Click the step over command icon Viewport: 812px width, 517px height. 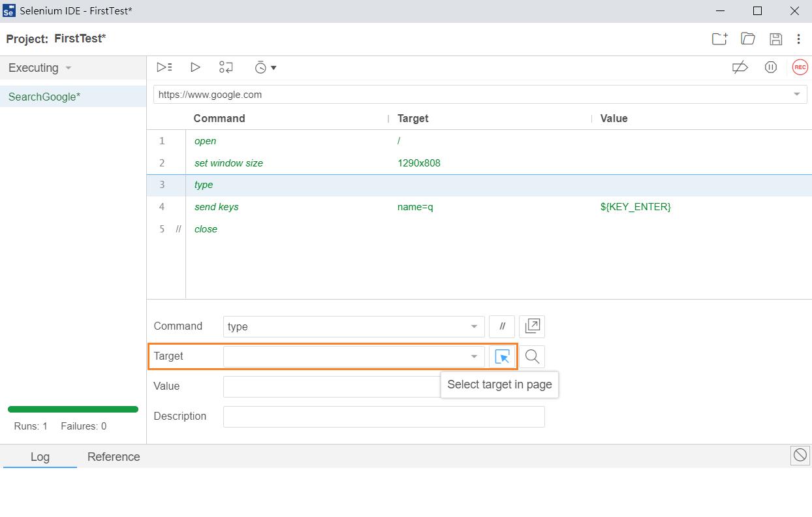(226, 67)
